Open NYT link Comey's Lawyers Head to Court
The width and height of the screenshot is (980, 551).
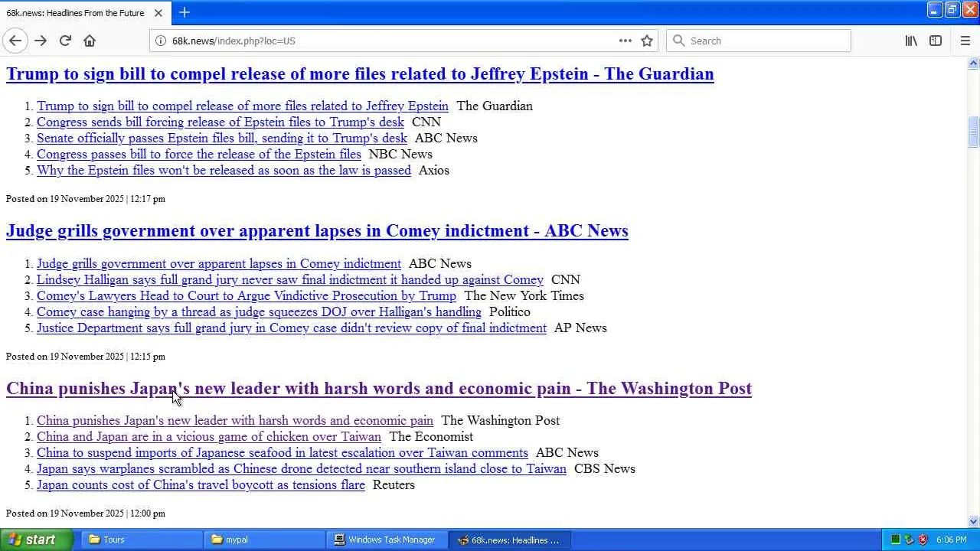tap(247, 295)
